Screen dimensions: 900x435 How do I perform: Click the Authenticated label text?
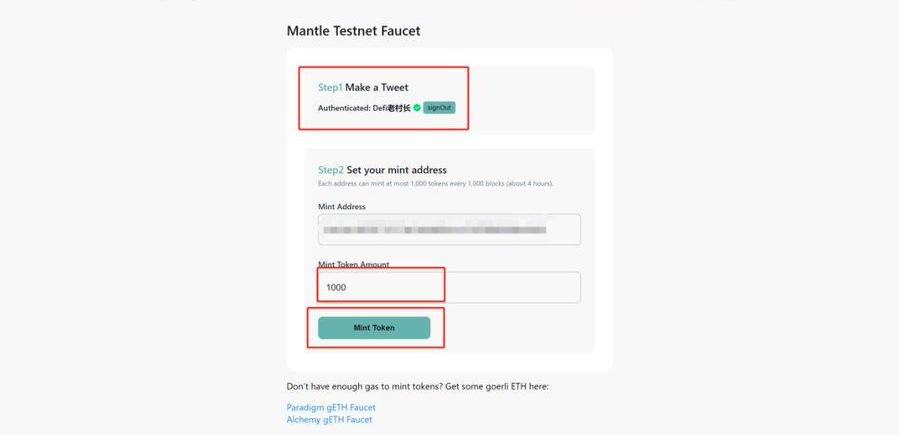pos(343,107)
